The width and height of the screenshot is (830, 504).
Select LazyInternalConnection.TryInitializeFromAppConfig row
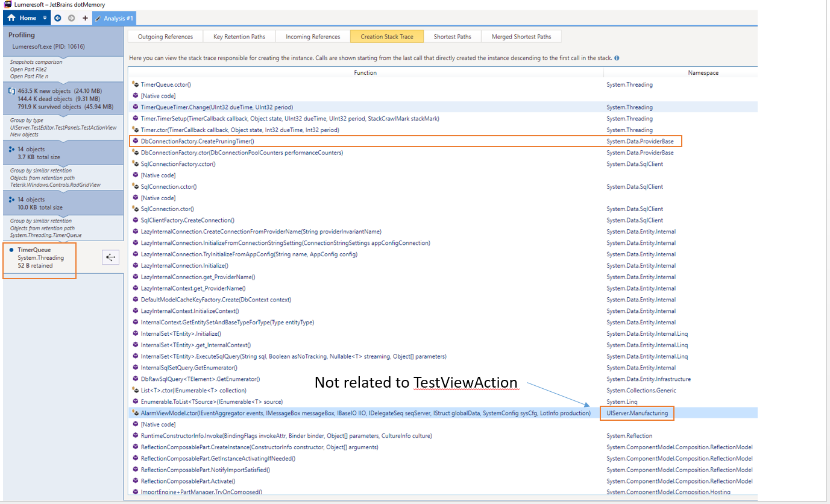click(x=443, y=254)
